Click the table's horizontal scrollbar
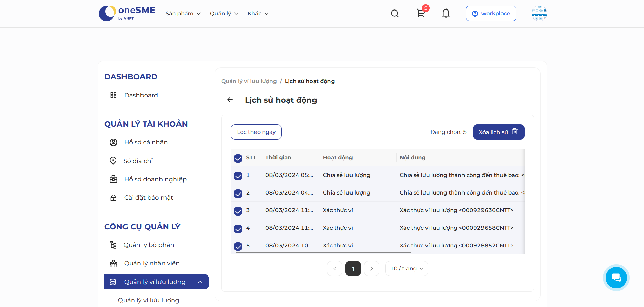This screenshot has height=307, width=644. (323, 253)
